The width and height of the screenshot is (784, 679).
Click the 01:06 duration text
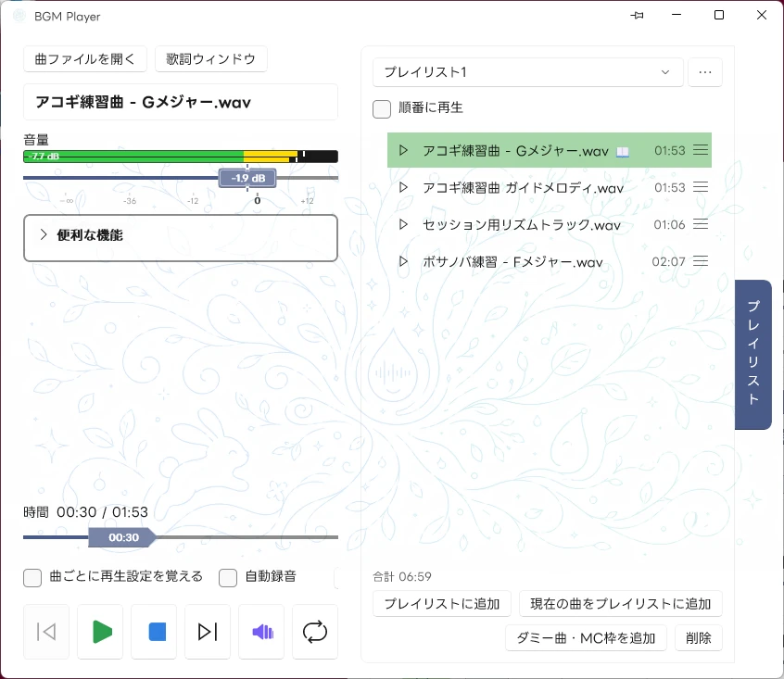(x=669, y=225)
